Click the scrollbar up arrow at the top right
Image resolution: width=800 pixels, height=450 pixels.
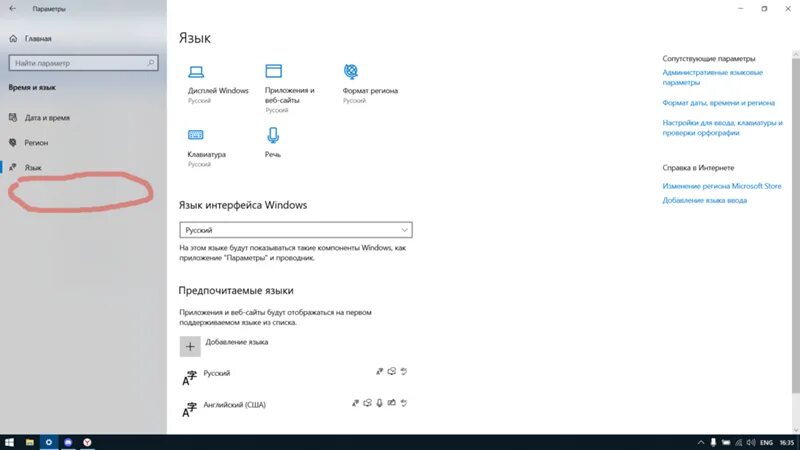coord(795,54)
